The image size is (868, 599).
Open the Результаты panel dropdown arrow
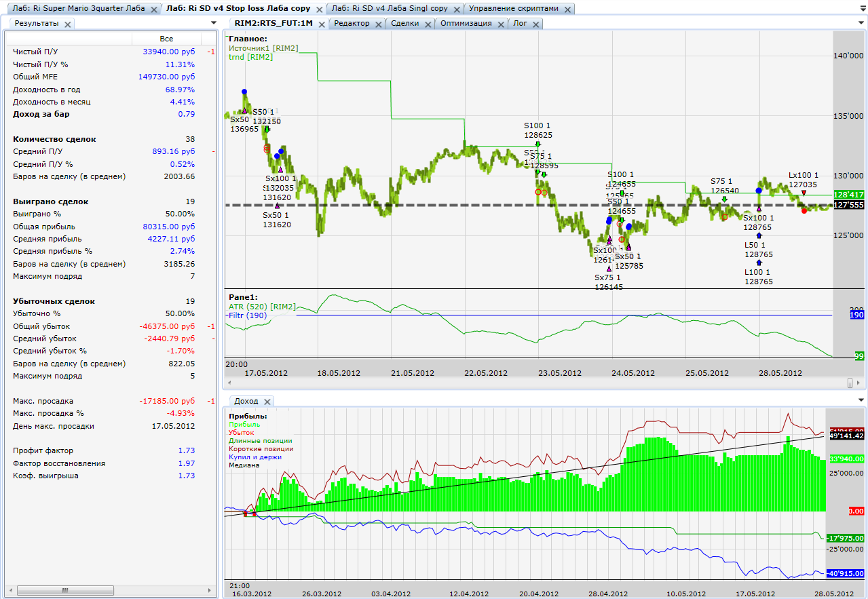[x=214, y=23]
